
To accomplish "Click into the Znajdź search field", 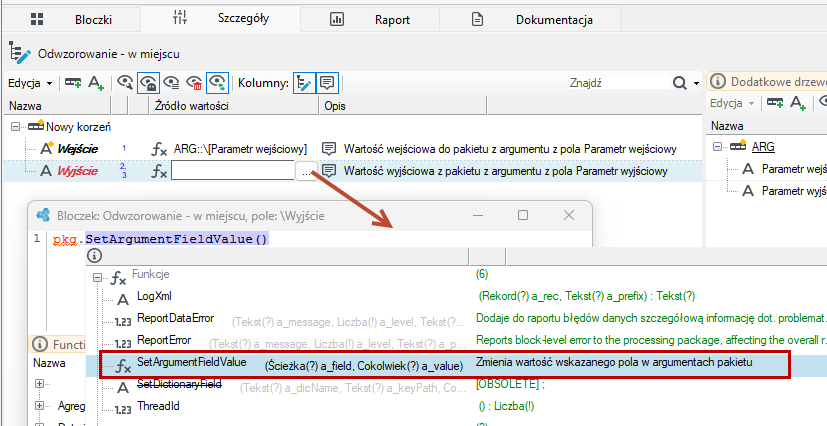I will point(618,83).
